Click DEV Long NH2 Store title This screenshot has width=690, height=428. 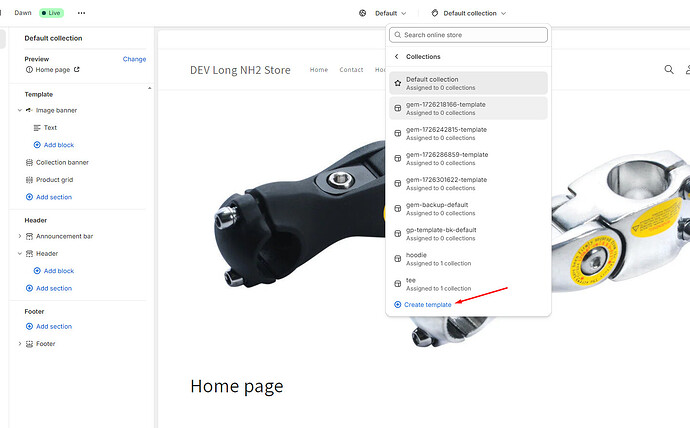point(240,70)
